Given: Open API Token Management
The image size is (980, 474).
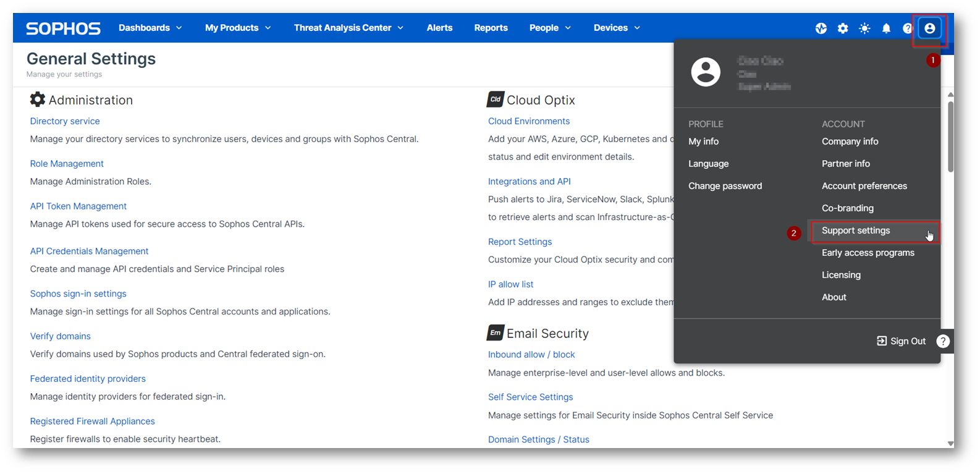Looking at the screenshot, I should [78, 206].
